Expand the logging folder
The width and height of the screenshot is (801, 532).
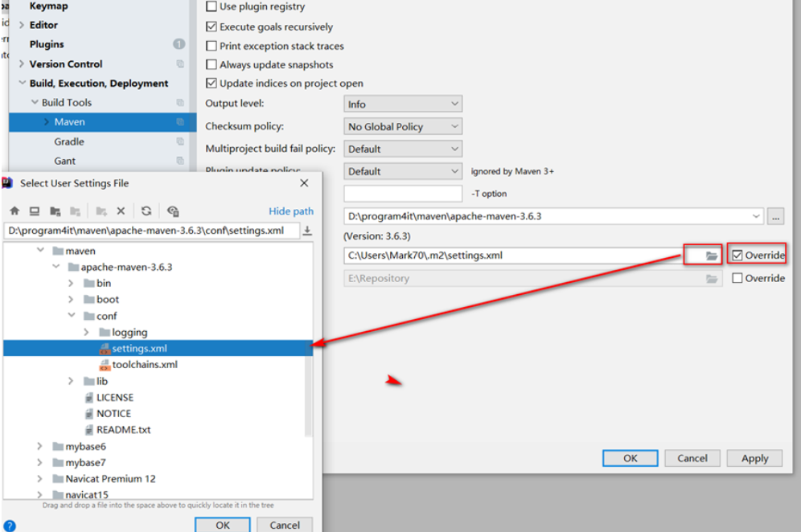(86, 333)
